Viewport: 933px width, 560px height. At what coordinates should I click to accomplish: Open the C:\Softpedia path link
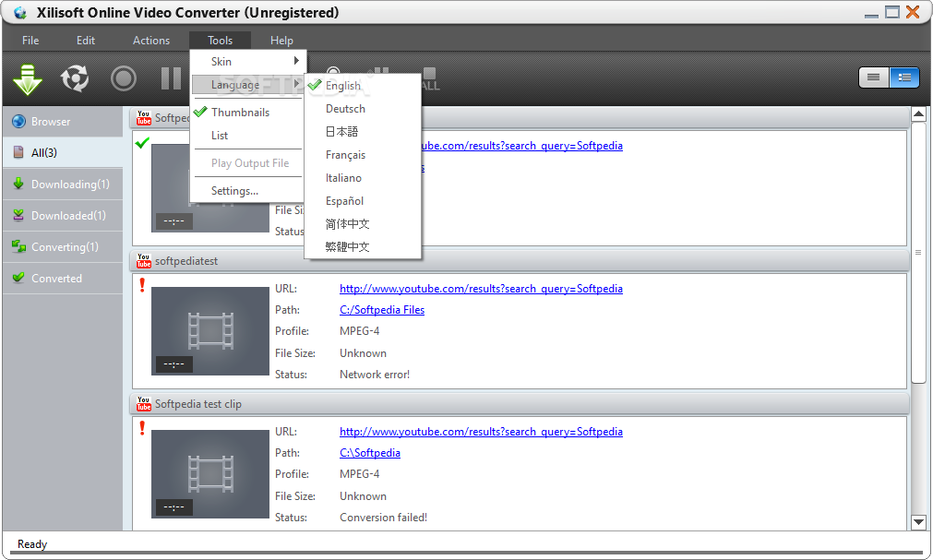369,453
